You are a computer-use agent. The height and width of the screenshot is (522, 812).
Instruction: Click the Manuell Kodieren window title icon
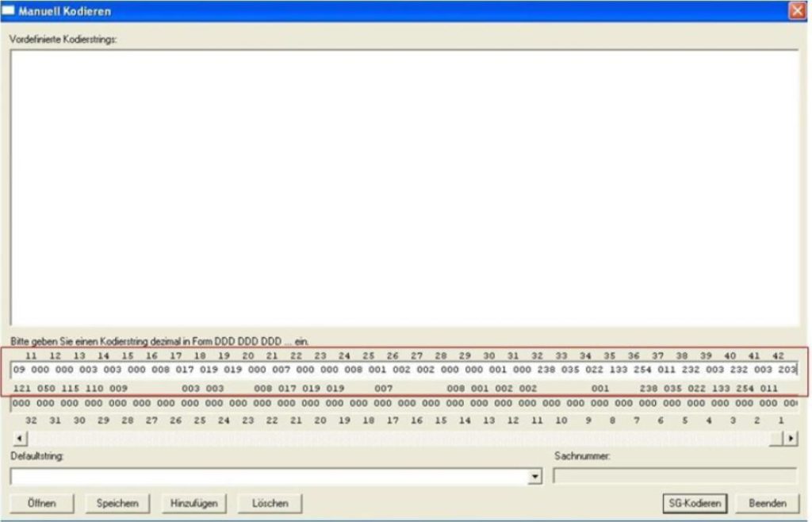10,11
